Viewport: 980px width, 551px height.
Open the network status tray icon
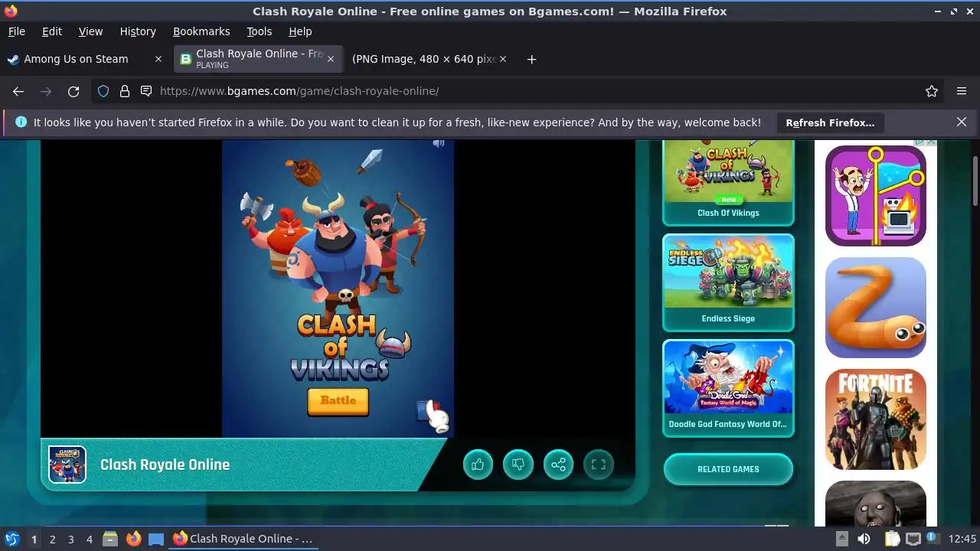913,539
